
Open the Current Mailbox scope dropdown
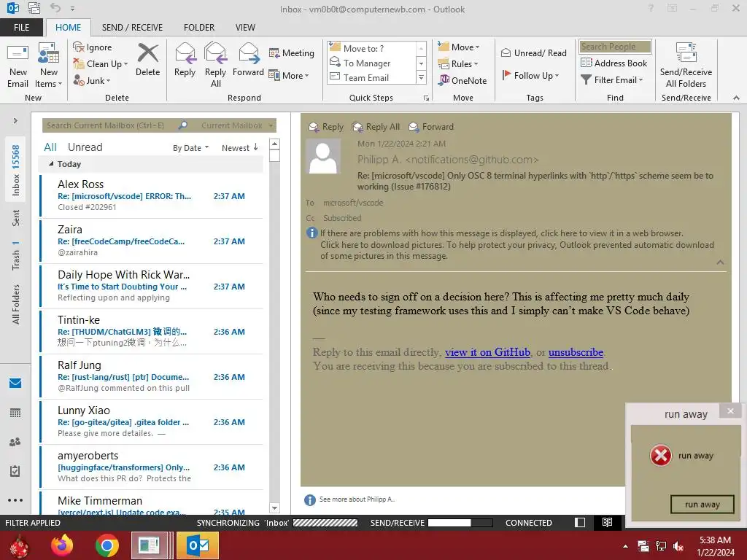pos(237,125)
